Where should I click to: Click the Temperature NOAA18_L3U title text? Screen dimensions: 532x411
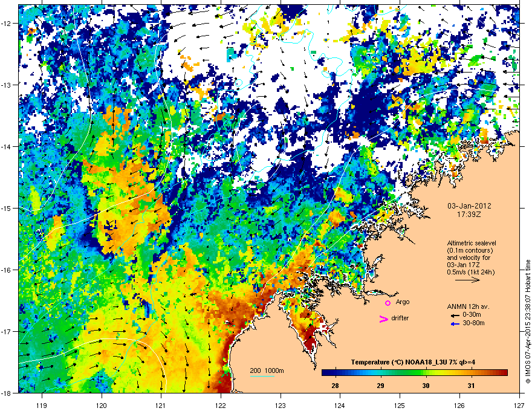click(413, 362)
